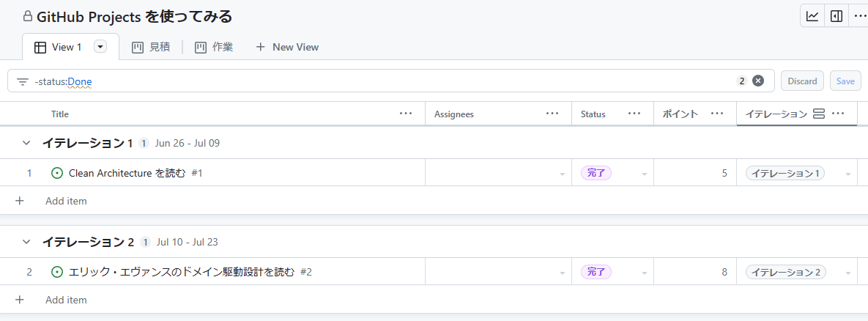Viewport: 868px width, 321px height.
Task: Open the project more options menu
Action: point(859,16)
